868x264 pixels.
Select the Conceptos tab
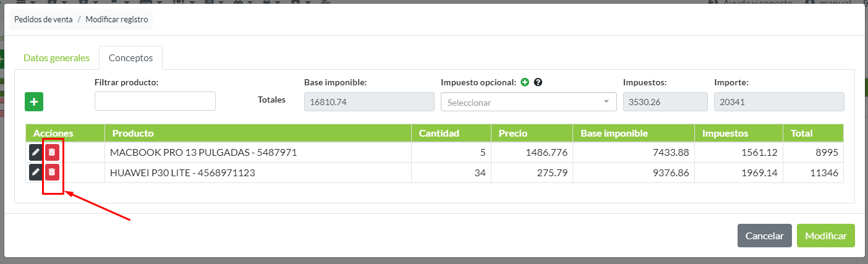pos(130,58)
